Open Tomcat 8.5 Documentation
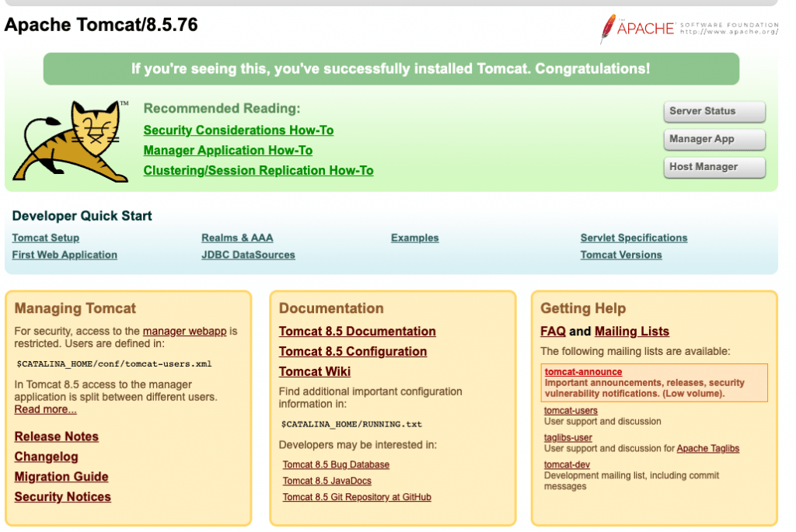 (357, 332)
